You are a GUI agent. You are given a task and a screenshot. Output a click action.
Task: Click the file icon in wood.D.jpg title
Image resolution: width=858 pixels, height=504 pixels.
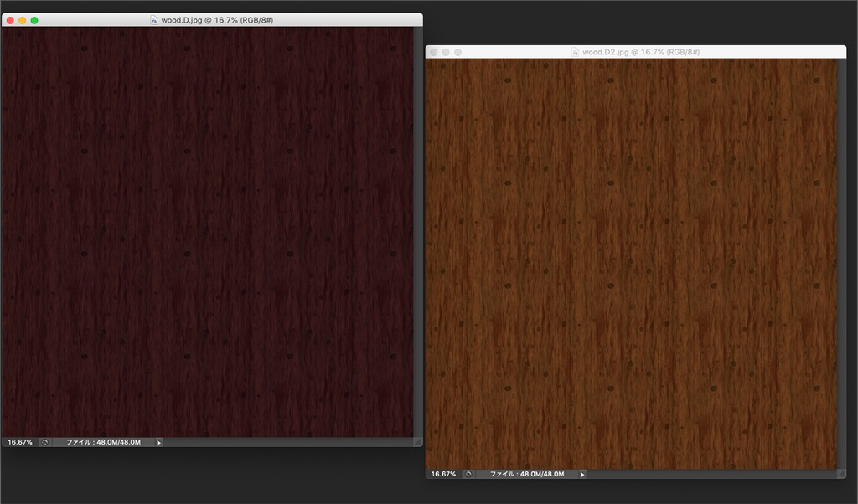(x=154, y=20)
